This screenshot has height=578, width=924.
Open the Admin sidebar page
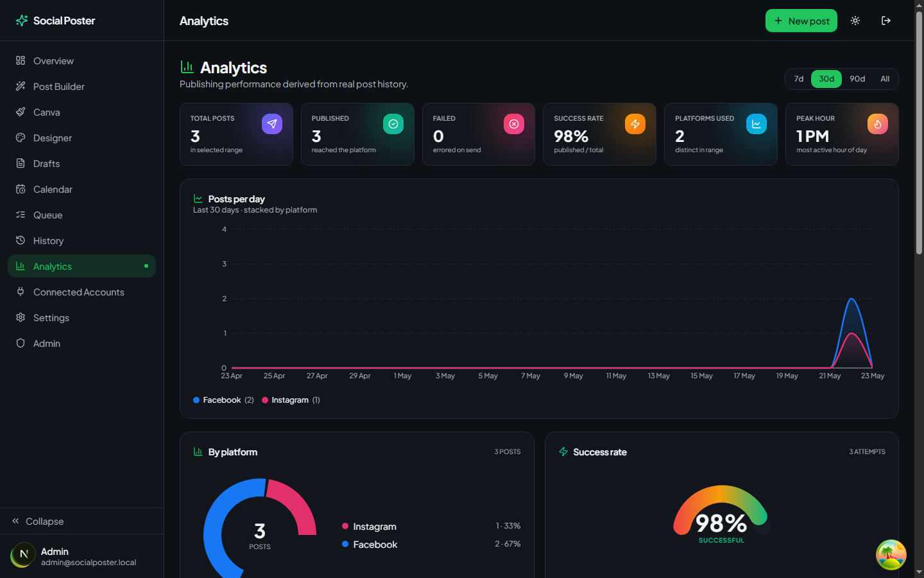(81, 343)
